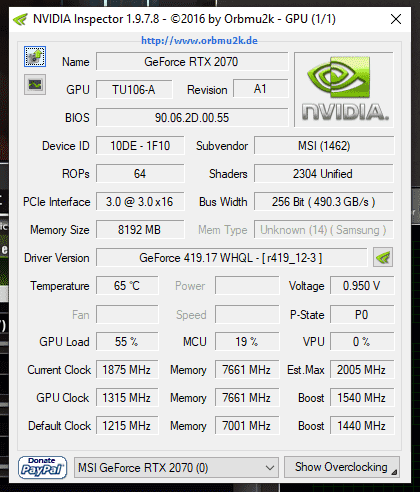Viewport: 420px width, 492px height.
Task: Select the BIOS value 90.06.2D.00.55
Action: tap(192, 117)
